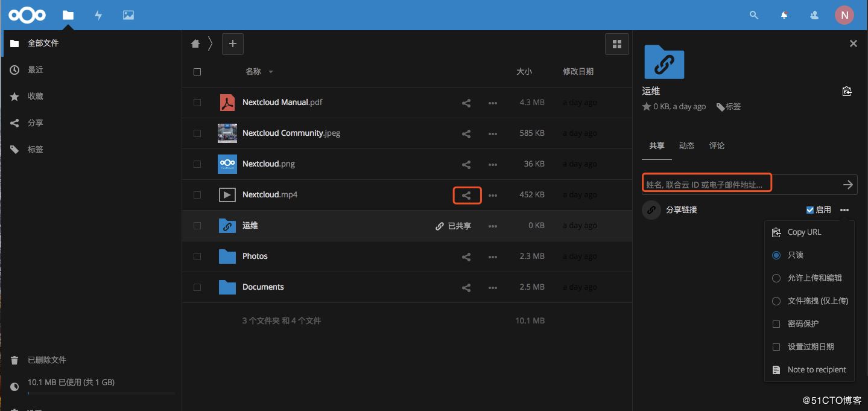Enable 密码保护 checkbox
This screenshot has height=411, width=868.
point(776,324)
